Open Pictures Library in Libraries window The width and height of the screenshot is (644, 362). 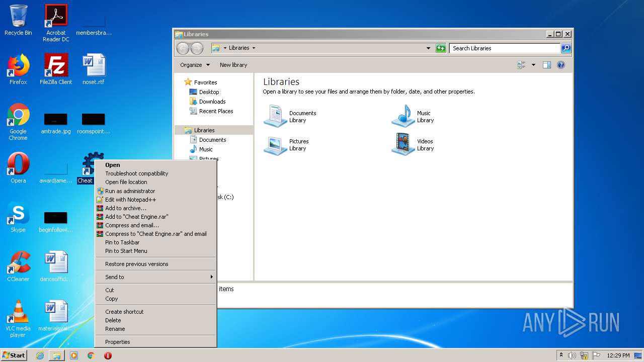(286, 144)
